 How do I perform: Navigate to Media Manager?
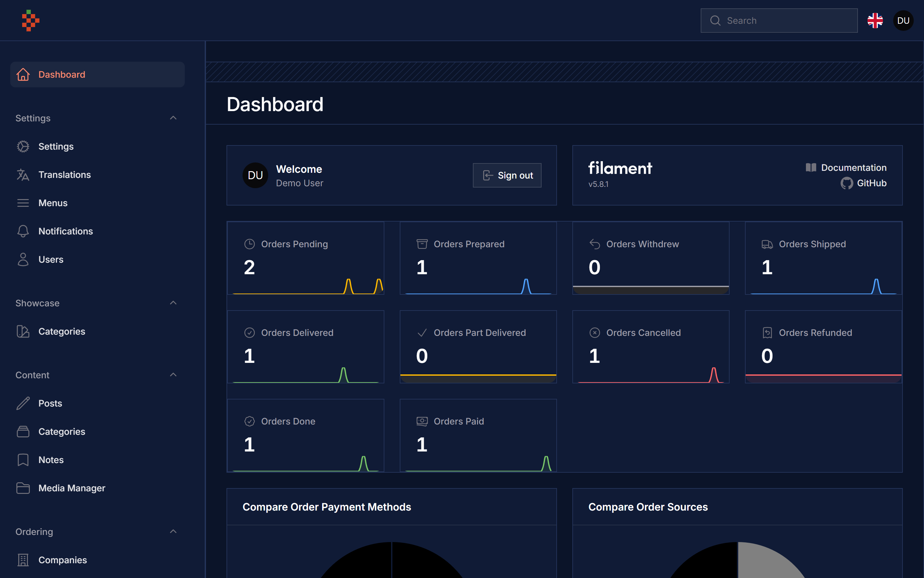[97, 488]
